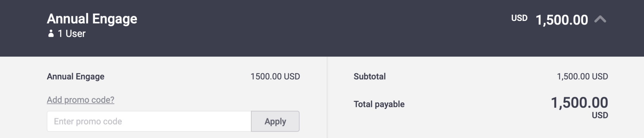Click blank area right of Annual Engage line label

point(177,76)
